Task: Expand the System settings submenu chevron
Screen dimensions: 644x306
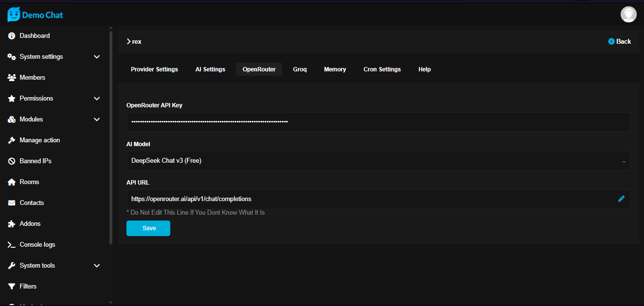Action: (97, 57)
